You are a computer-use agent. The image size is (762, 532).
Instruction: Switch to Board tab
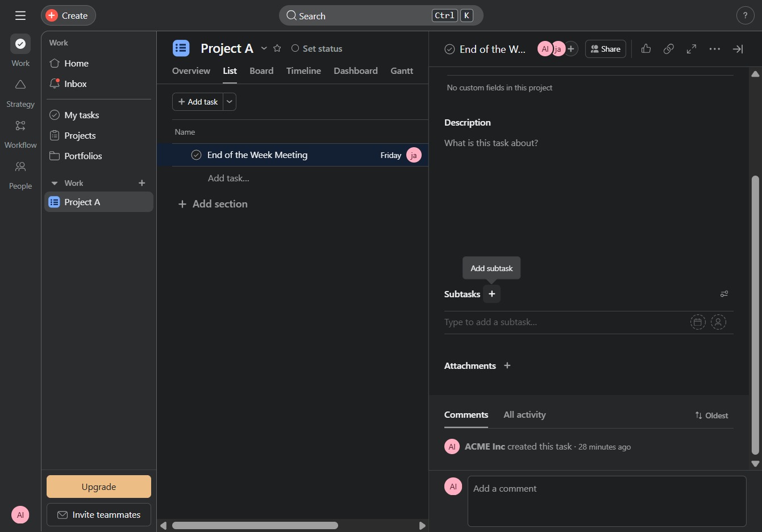point(261,70)
